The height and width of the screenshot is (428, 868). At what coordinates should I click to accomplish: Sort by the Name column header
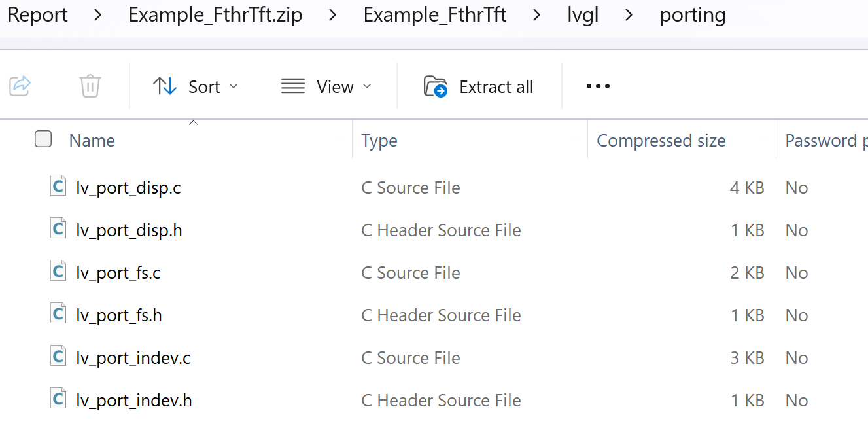click(92, 141)
